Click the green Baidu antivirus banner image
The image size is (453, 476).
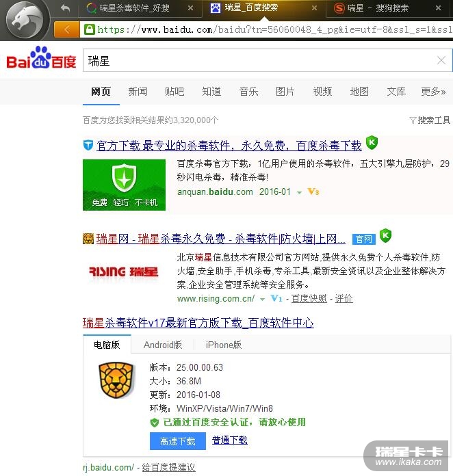point(124,185)
